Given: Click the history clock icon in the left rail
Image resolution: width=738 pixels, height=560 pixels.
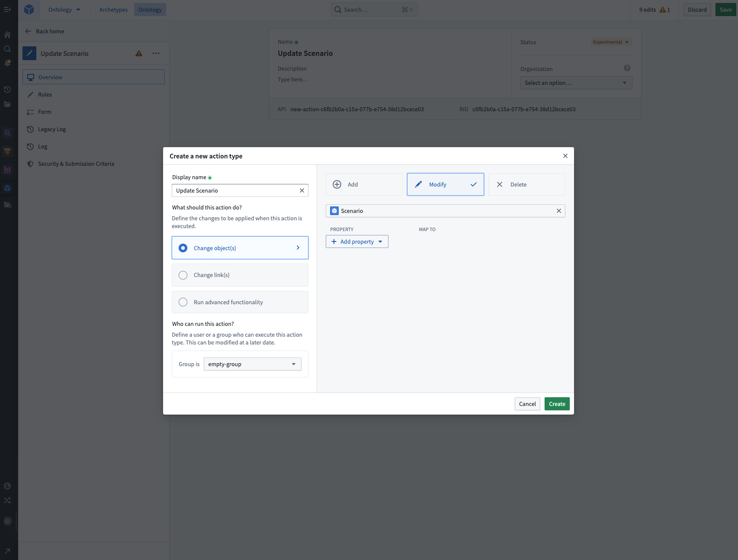Looking at the screenshot, I should point(7,90).
